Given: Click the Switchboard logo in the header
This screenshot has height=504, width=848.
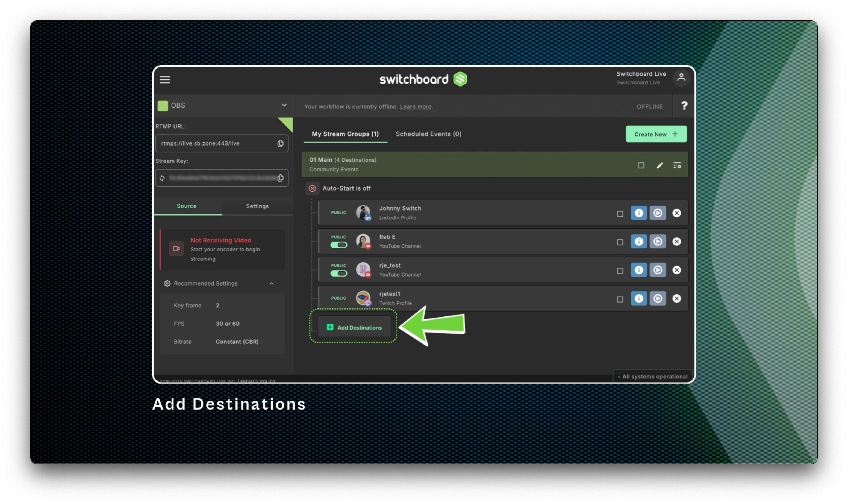Looking at the screenshot, I should (423, 79).
